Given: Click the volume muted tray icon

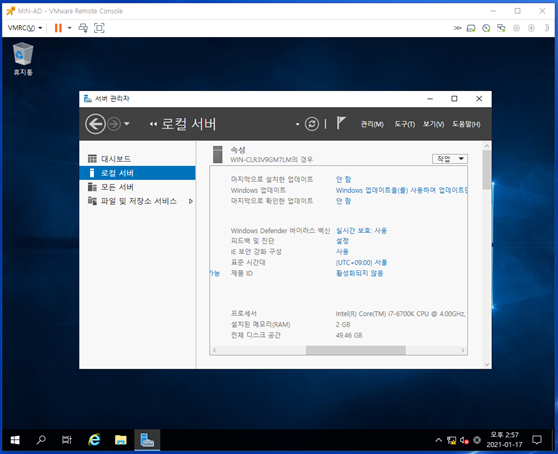Looking at the screenshot, I should pyautogui.click(x=464, y=440).
